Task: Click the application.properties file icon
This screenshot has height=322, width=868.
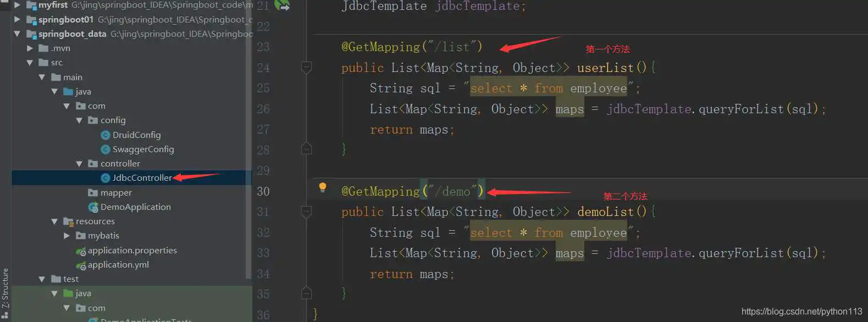Action: point(81,251)
